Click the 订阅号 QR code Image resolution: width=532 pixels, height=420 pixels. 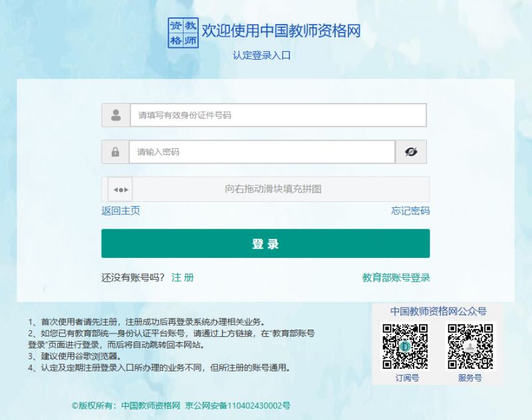[x=405, y=346]
